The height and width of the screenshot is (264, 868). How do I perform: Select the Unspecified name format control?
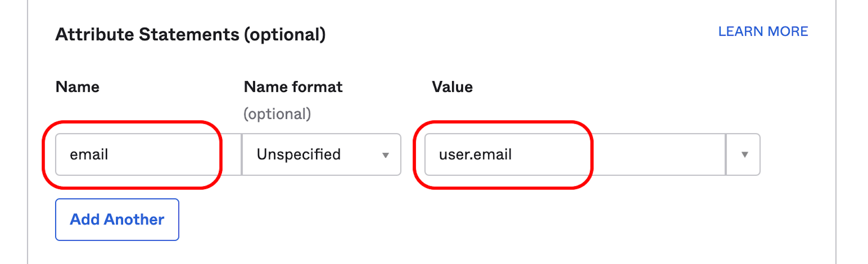tap(321, 155)
